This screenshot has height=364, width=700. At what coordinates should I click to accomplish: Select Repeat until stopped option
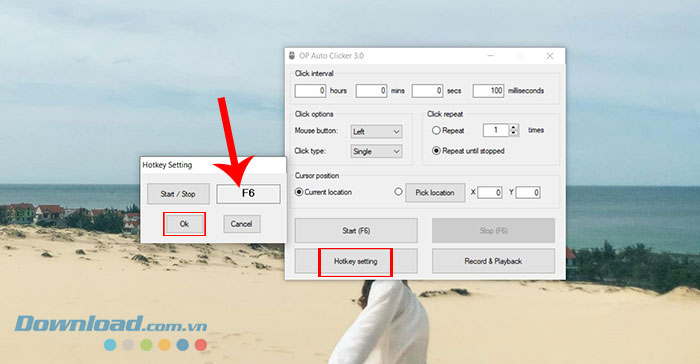coord(436,151)
